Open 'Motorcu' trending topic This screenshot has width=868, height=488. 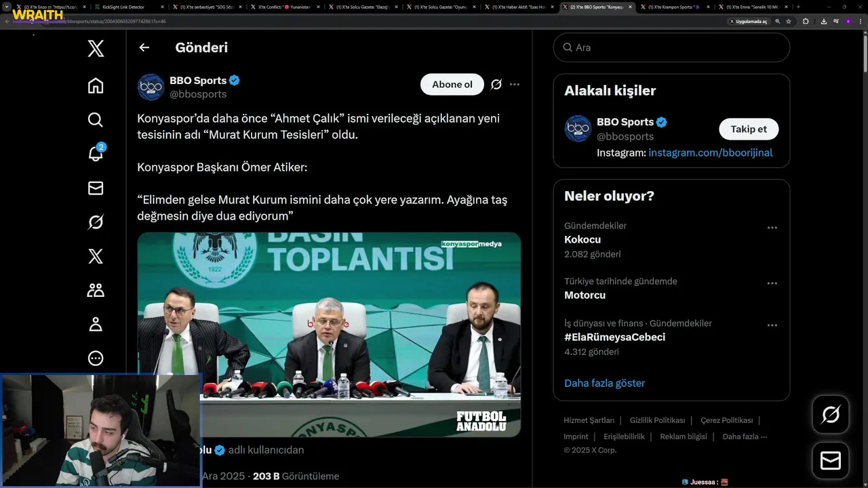585,295
